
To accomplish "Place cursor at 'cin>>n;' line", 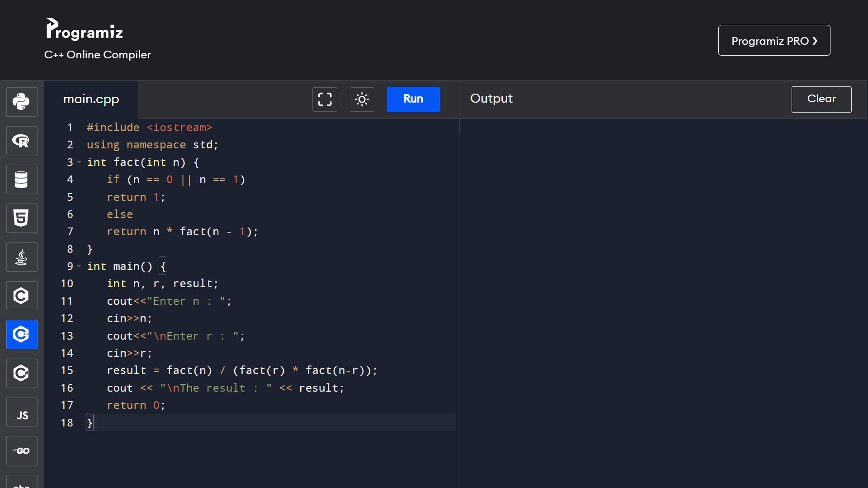I will [x=129, y=318].
